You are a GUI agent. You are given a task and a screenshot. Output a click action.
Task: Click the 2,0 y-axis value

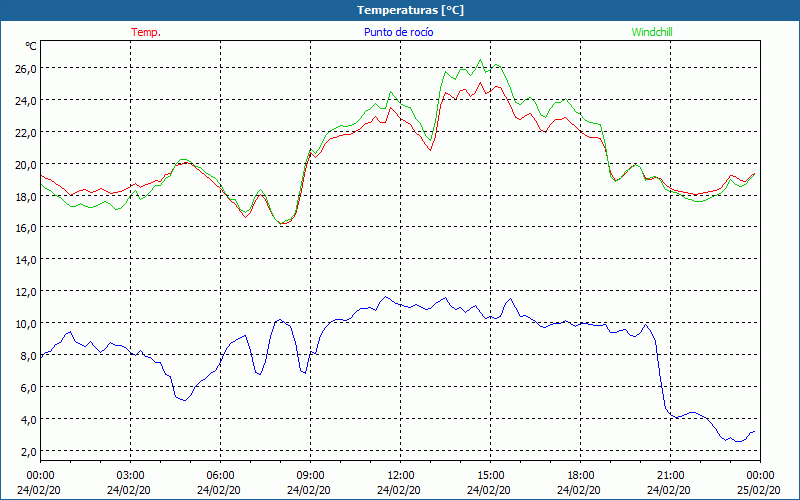pyautogui.click(x=28, y=451)
